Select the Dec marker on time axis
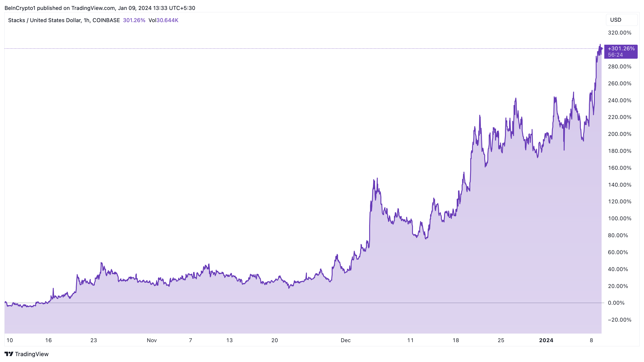 345,340
